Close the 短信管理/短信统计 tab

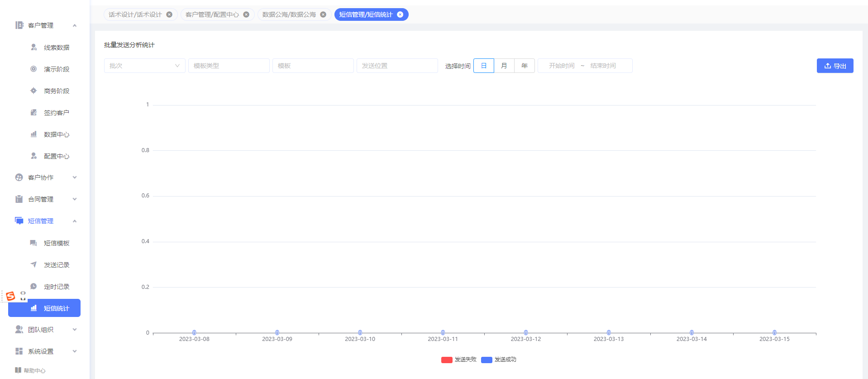tap(400, 14)
